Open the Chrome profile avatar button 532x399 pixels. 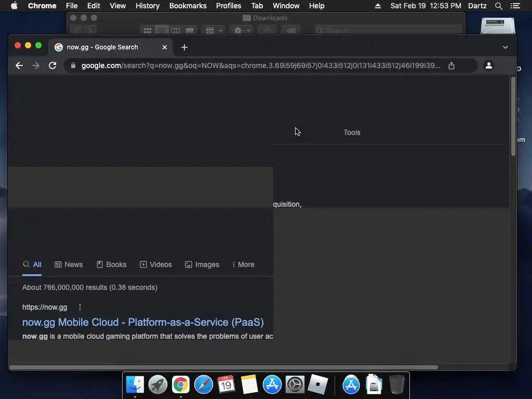(488, 65)
